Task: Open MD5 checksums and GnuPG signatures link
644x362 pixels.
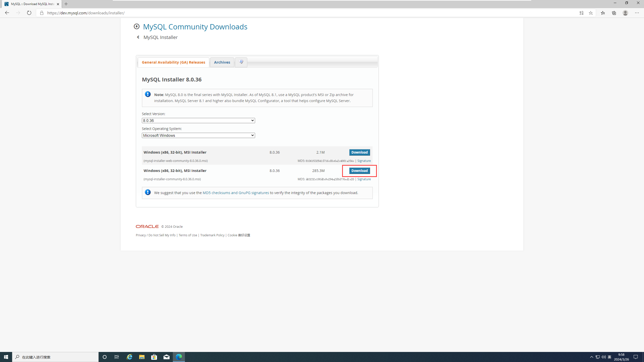Action: tap(236, 193)
